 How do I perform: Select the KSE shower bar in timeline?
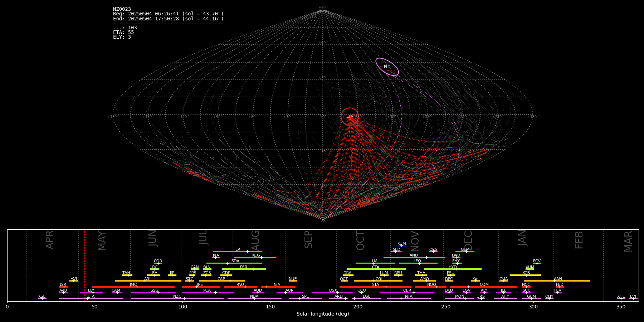pyautogui.click(x=42, y=298)
